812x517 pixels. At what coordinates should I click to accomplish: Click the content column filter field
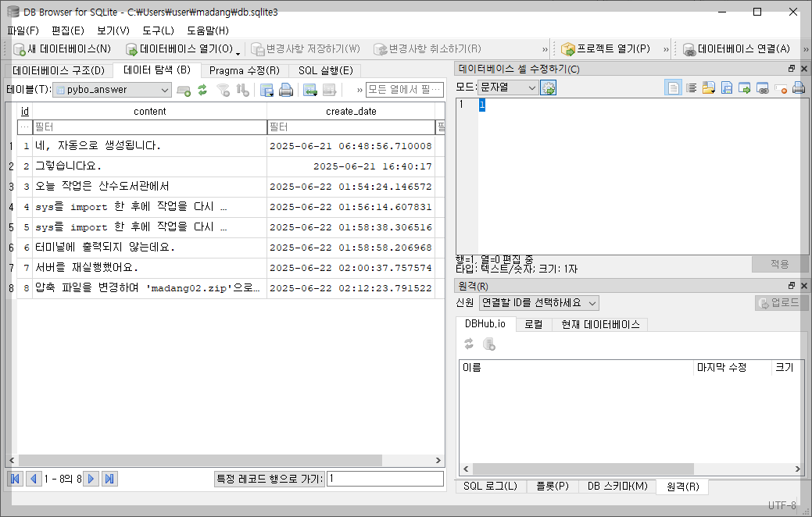[x=149, y=127]
